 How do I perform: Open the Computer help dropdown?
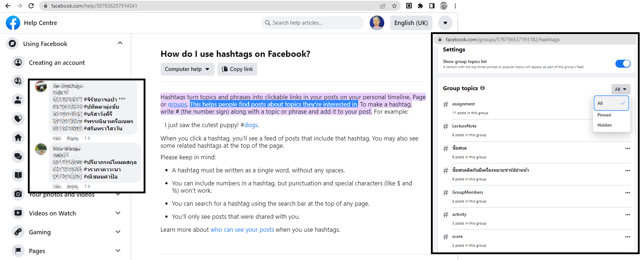pyautogui.click(x=187, y=69)
